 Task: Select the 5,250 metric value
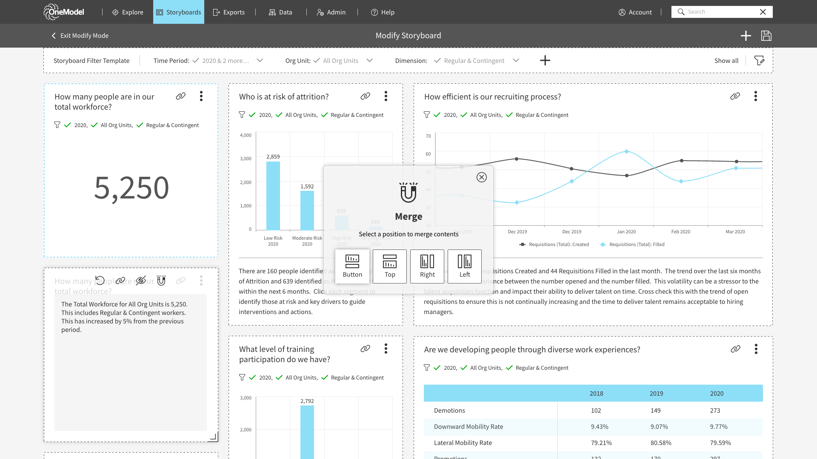131,188
